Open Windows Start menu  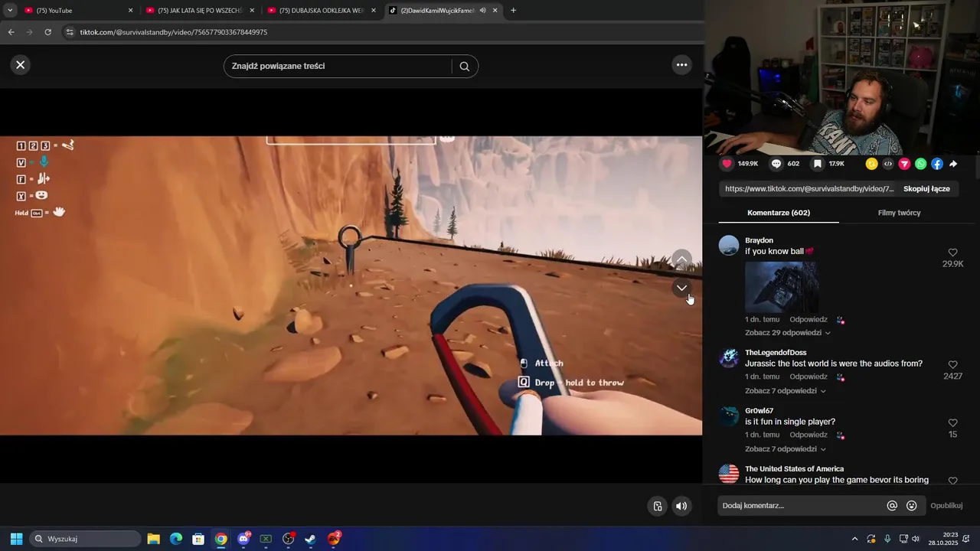click(16, 539)
